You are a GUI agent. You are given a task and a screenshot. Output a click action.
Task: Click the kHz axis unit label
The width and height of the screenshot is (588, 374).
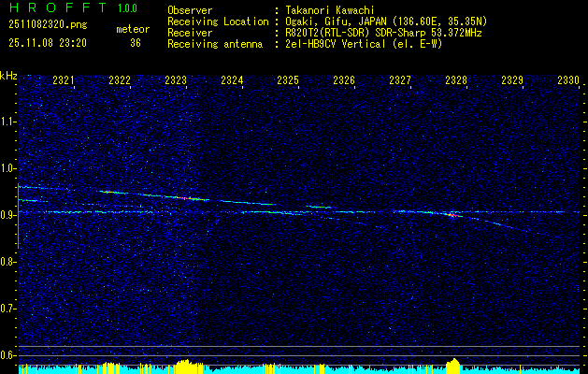[8, 76]
